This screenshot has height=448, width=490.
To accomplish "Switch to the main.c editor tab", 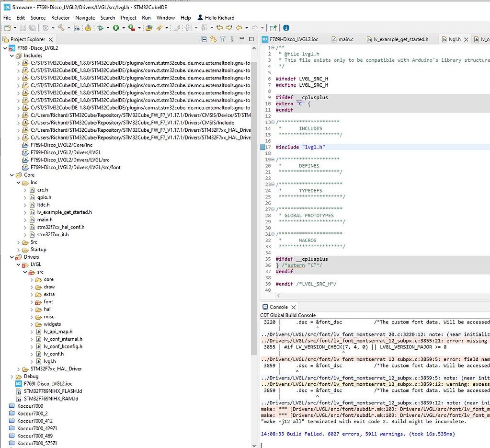I will (x=345, y=39).
